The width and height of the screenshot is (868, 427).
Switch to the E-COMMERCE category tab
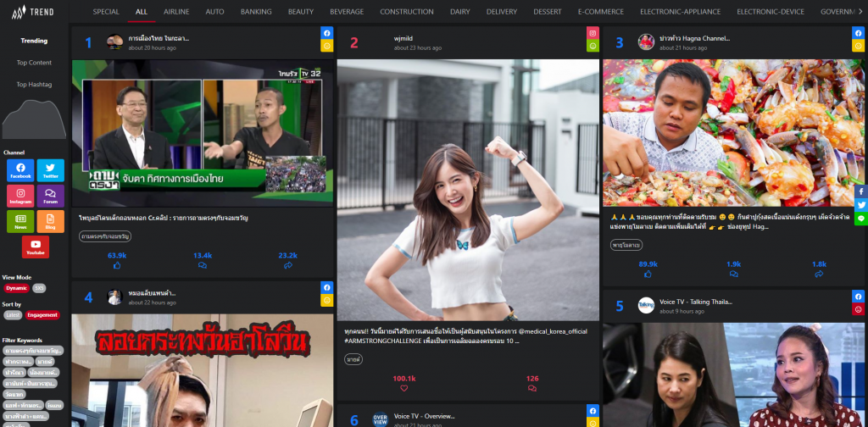click(600, 12)
